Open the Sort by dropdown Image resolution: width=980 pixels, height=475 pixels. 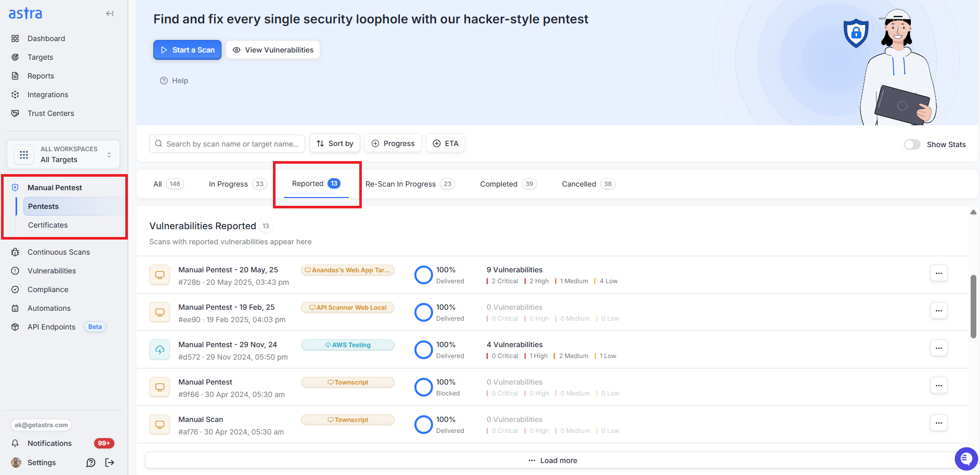335,143
